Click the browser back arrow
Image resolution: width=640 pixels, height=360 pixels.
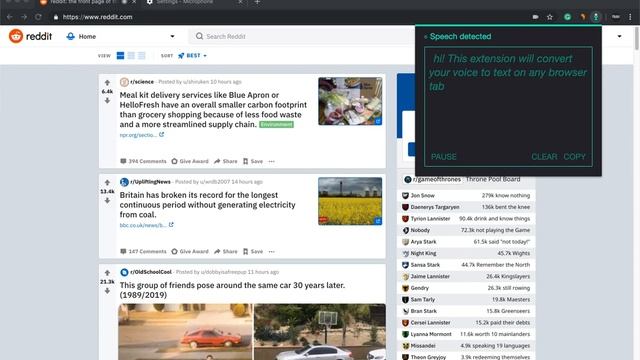coord(10,17)
